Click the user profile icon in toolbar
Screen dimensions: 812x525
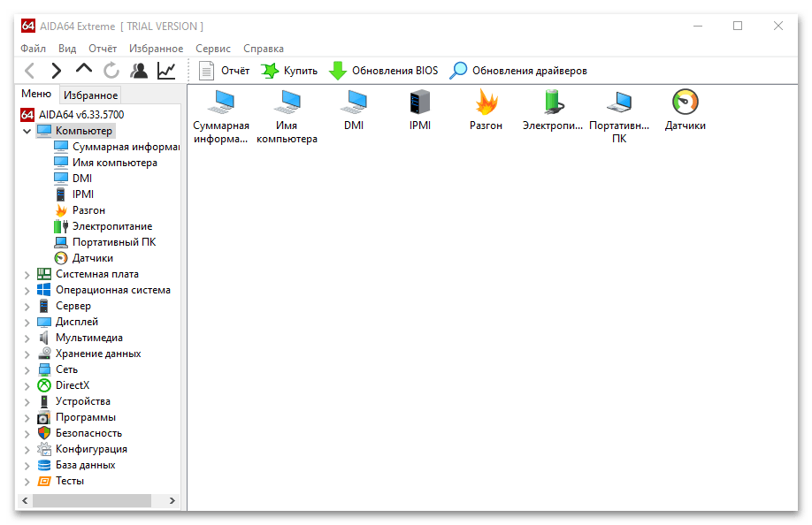pyautogui.click(x=139, y=71)
